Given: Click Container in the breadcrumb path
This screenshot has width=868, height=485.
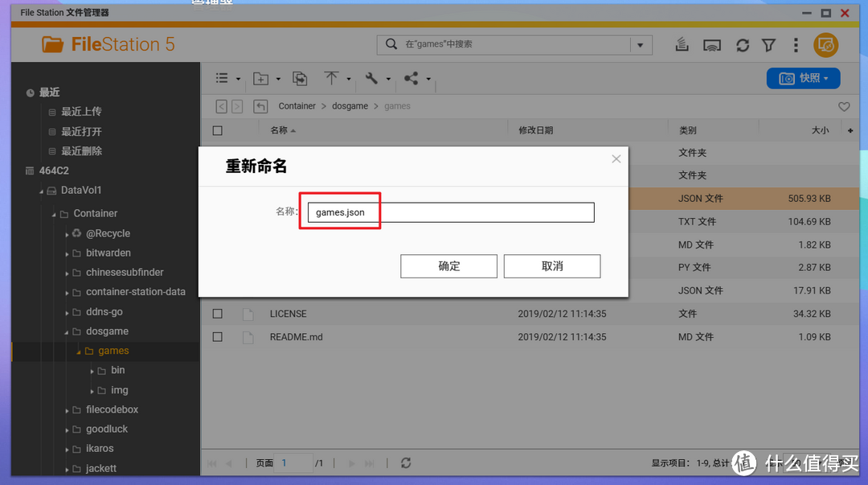Looking at the screenshot, I should point(297,106).
